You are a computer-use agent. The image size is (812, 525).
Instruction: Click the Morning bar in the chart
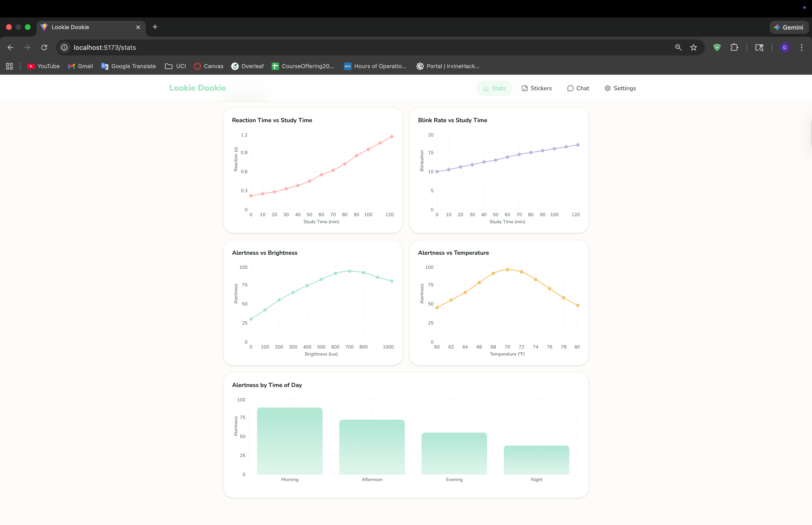tap(290, 441)
